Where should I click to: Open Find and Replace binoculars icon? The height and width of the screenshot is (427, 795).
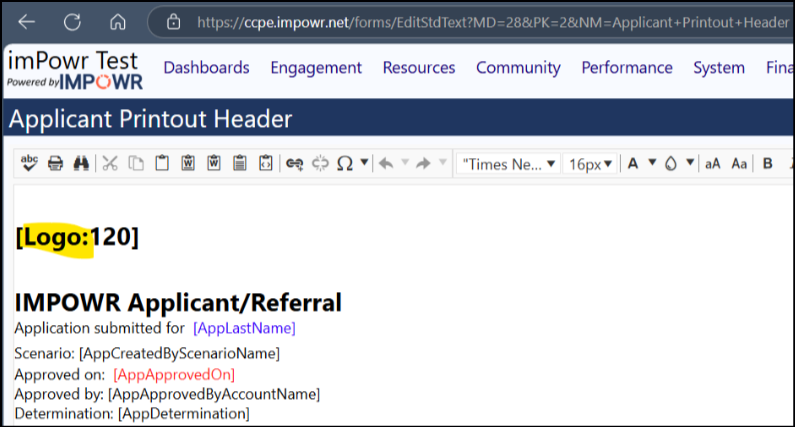click(81, 163)
